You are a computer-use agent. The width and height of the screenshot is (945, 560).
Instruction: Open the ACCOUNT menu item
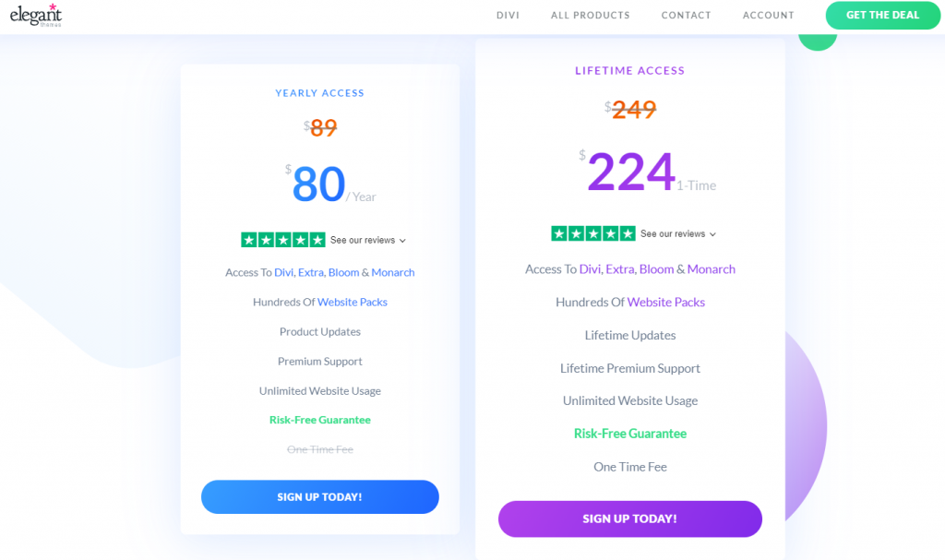click(769, 15)
